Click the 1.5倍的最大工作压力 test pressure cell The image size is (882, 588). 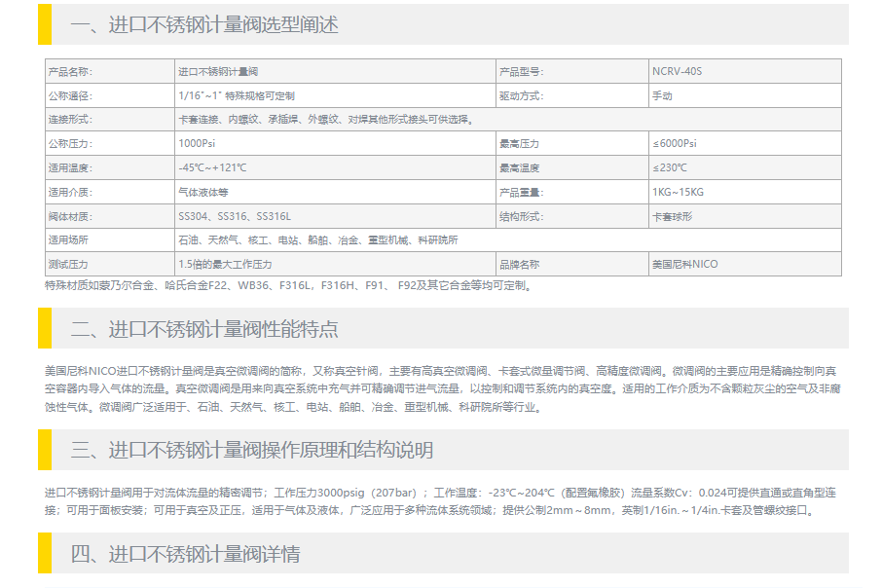[x=225, y=265]
